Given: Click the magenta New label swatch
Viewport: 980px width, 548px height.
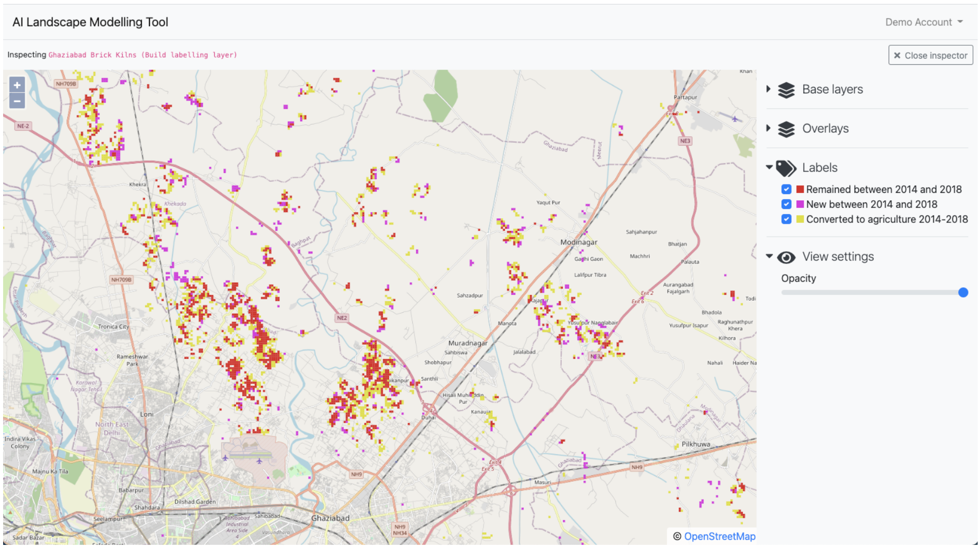Looking at the screenshot, I should [800, 204].
